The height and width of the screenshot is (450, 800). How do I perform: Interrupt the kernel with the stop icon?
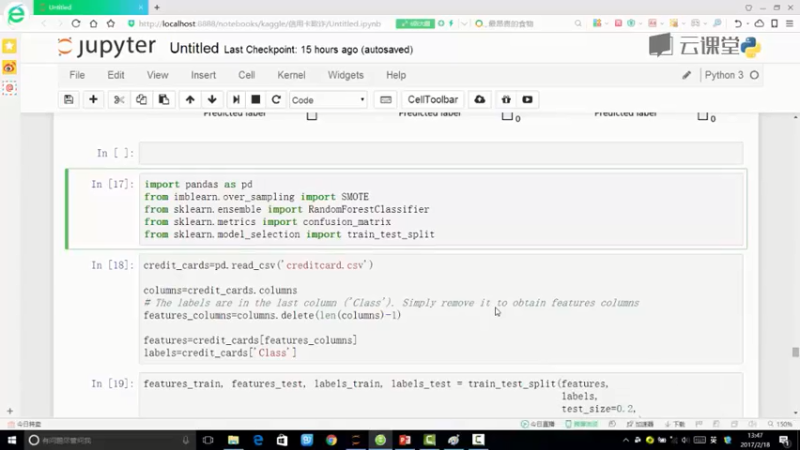(x=256, y=99)
